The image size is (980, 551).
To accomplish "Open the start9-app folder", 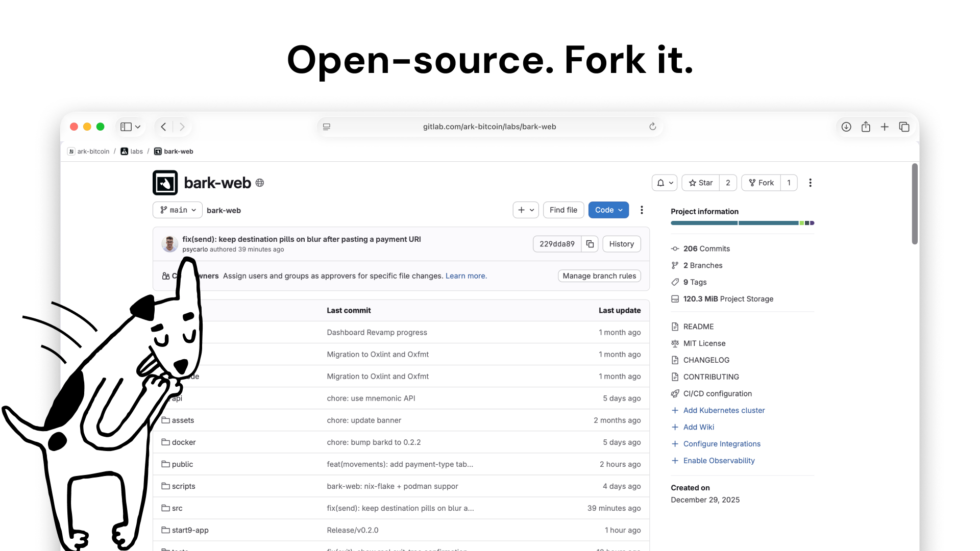I will point(190,530).
